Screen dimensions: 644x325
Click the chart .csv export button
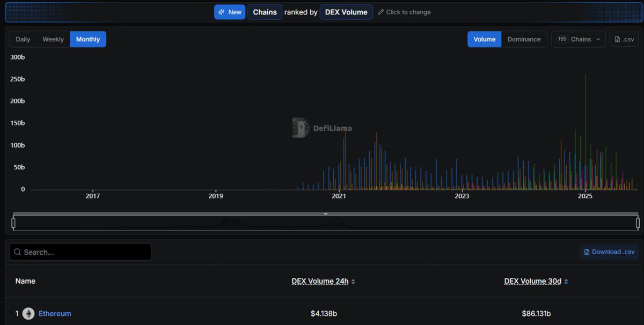(x=624, y=39)
